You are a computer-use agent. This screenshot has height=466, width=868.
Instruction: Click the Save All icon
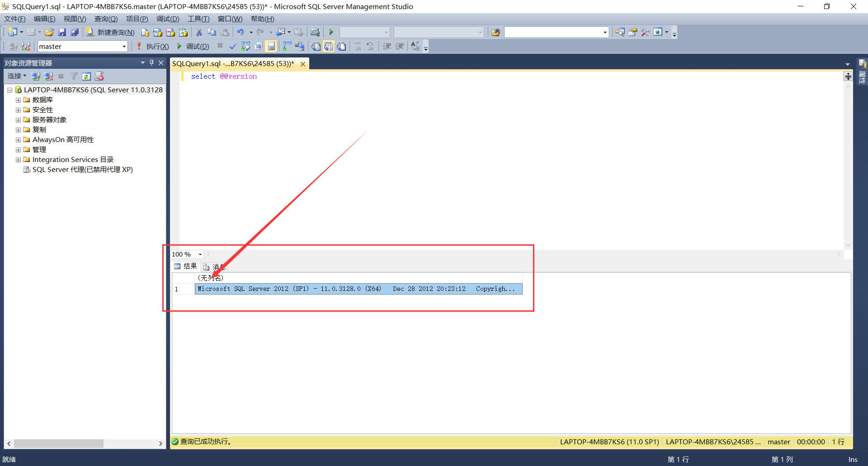pyautogui.click(x=75, y=32)
